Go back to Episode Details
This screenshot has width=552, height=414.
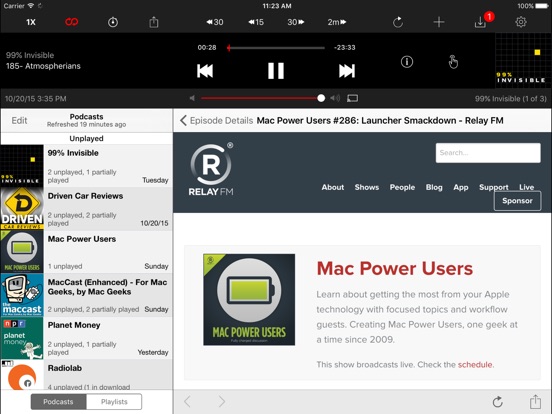(217, 120)
